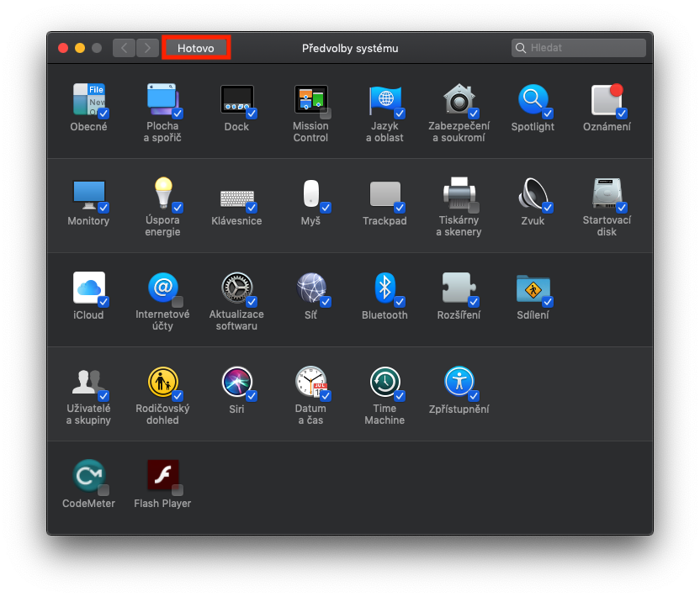Click the back arrow navigation button
The height and width of the screenshot is (597, 700).
pyautogui.click(x=125, y=48)
